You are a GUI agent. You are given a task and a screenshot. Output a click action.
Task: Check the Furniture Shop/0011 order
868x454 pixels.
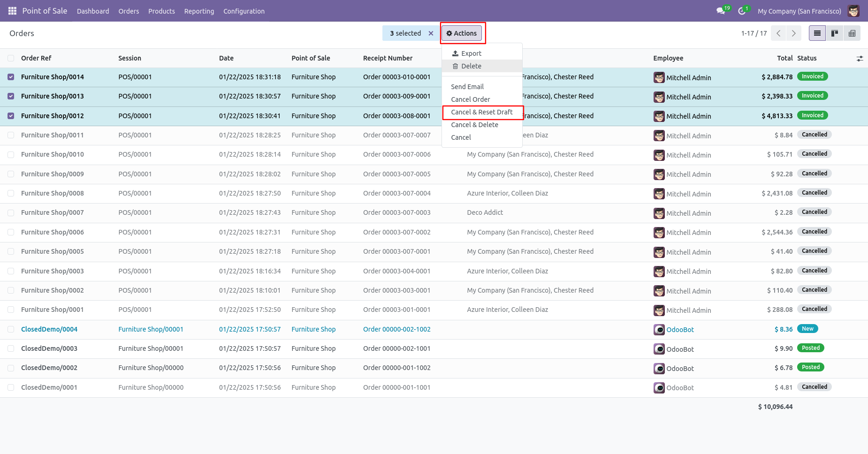tap(11, 135)
